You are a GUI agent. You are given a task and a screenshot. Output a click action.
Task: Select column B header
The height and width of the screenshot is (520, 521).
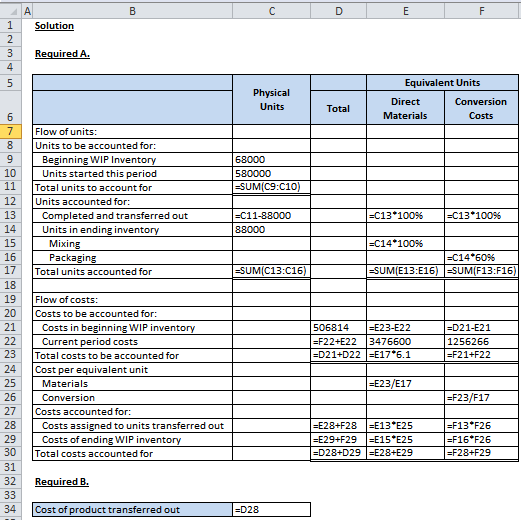(132, 11)
